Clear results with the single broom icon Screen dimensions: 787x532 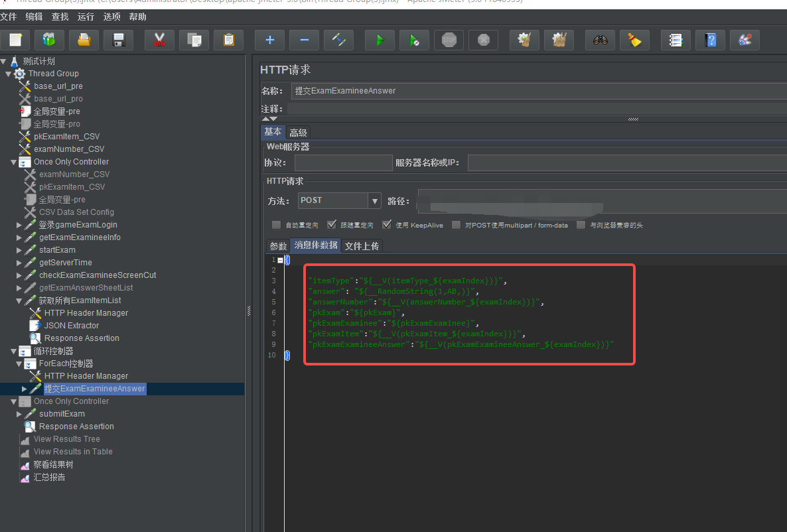[x=524, y=40]
